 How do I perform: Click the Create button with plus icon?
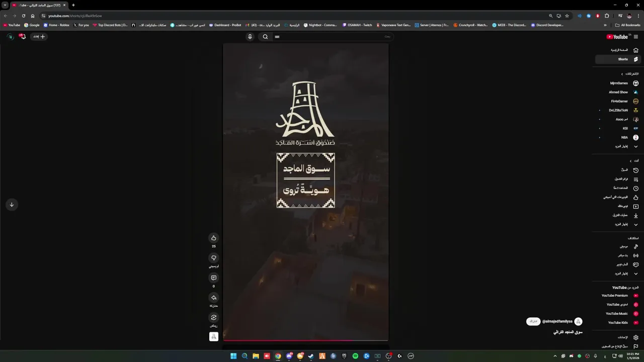[39, 37]
